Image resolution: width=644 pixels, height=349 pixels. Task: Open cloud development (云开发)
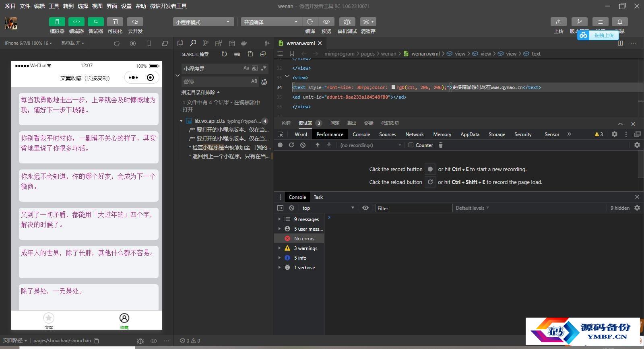point(135,22)
